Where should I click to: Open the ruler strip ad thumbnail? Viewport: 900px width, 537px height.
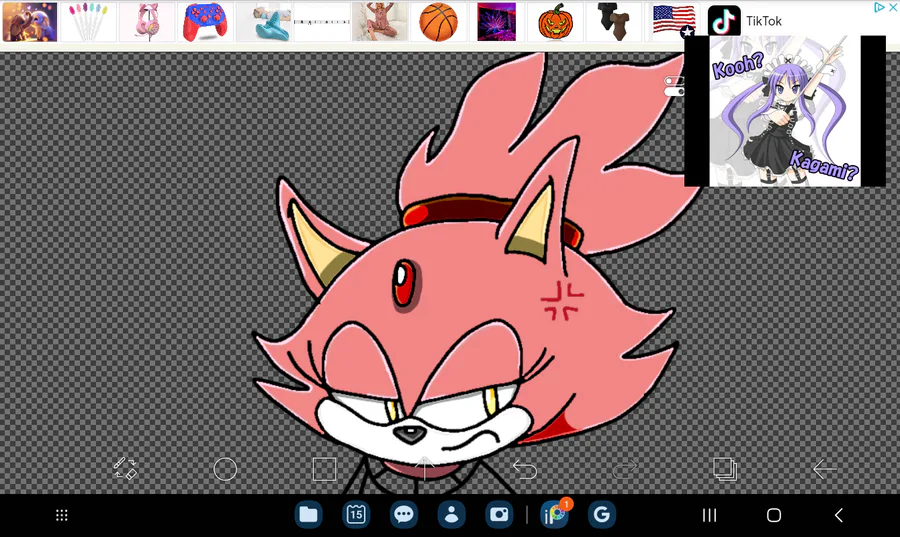tap(322, 22)
